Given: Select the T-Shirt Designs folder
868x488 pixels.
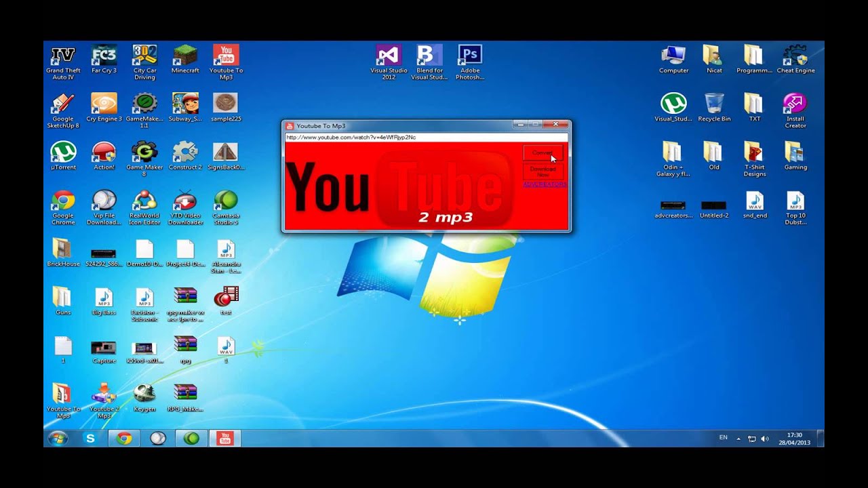Looking at the screenshot, I should pos(755,159).
